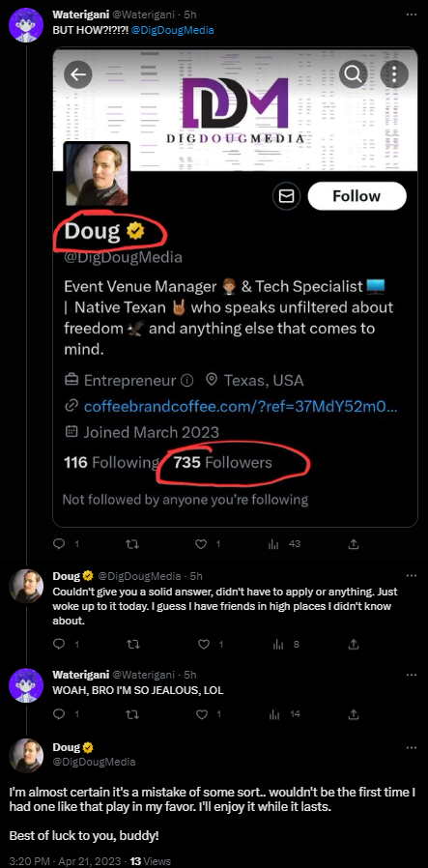The height and width of the screenshot is (868, 428).
Task: Share Waterigani's first tweet via share icon
Action: coord(354,544)
